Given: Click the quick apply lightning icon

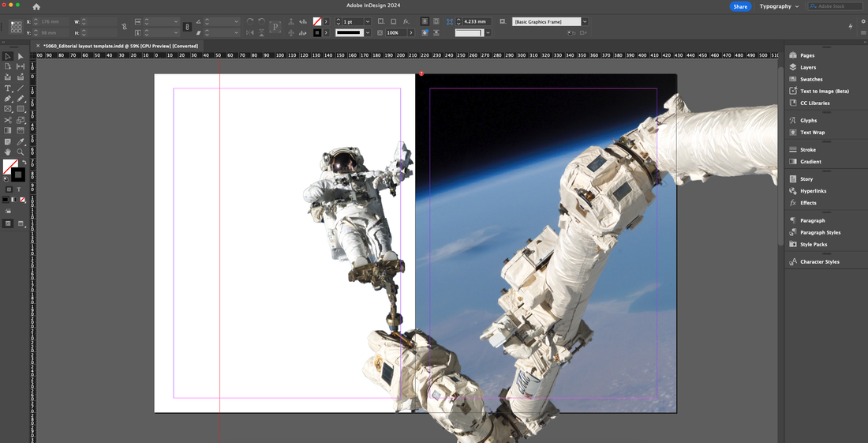Looking at the screenshot, I should [x=851, y=26].
